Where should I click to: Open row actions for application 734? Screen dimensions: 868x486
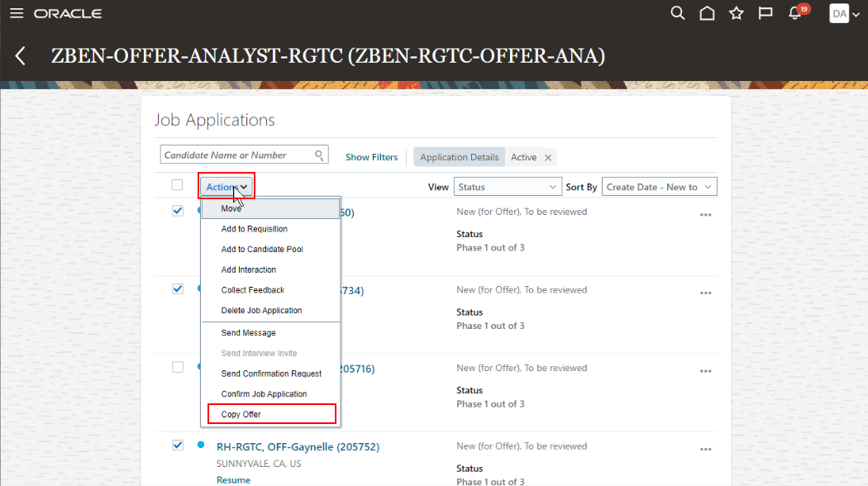click(x=705, y=293)
